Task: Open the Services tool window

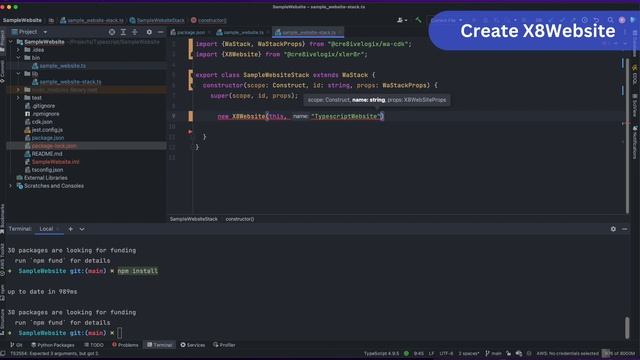Action: (x=193, y=345)
